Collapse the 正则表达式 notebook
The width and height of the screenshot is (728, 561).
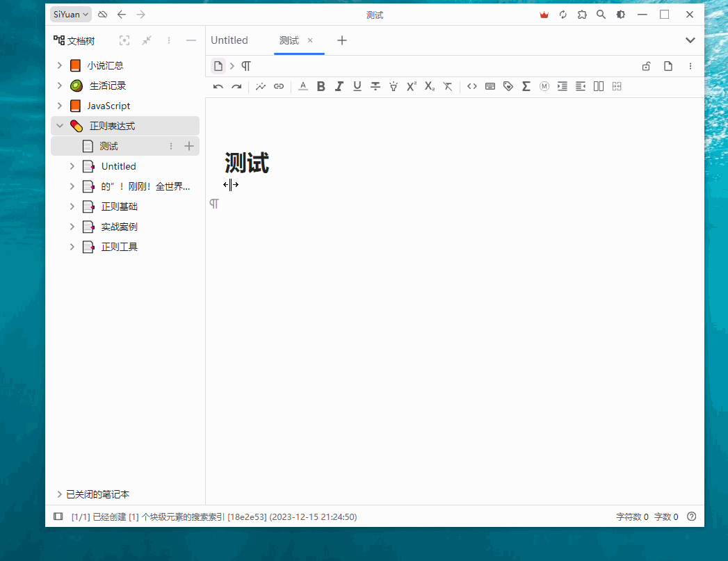[59, 126]
